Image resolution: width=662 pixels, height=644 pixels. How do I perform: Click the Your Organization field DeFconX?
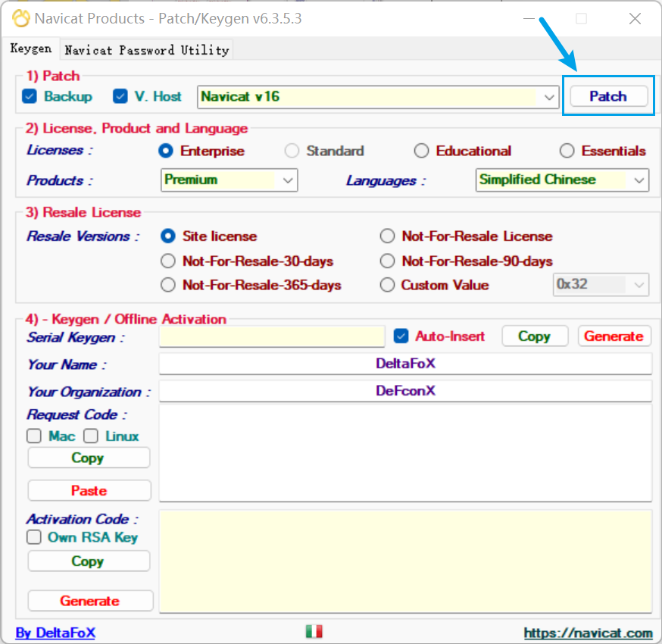click(405, 391)
